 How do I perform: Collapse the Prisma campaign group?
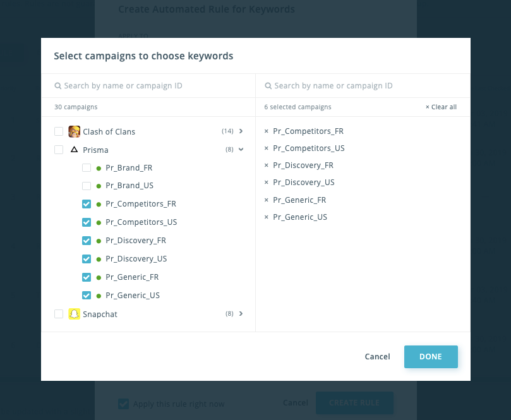coord(241,150)
